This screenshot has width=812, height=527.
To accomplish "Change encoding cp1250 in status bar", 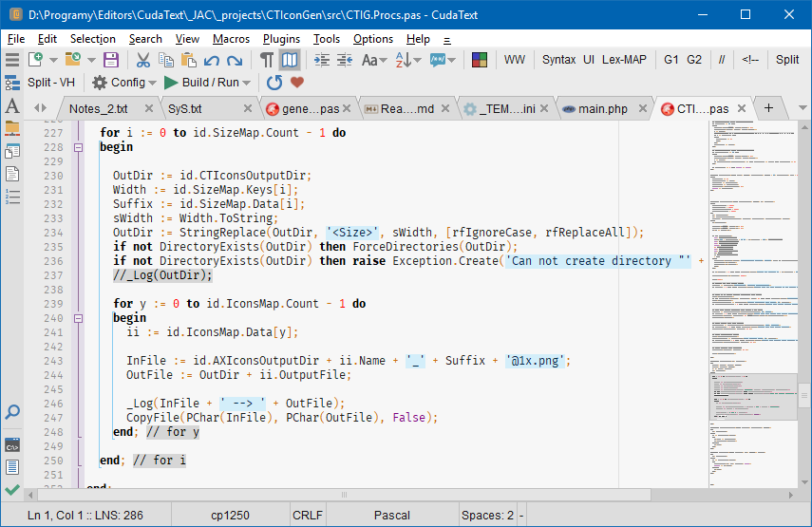I will pyautogui.click(x=230, y=515).
